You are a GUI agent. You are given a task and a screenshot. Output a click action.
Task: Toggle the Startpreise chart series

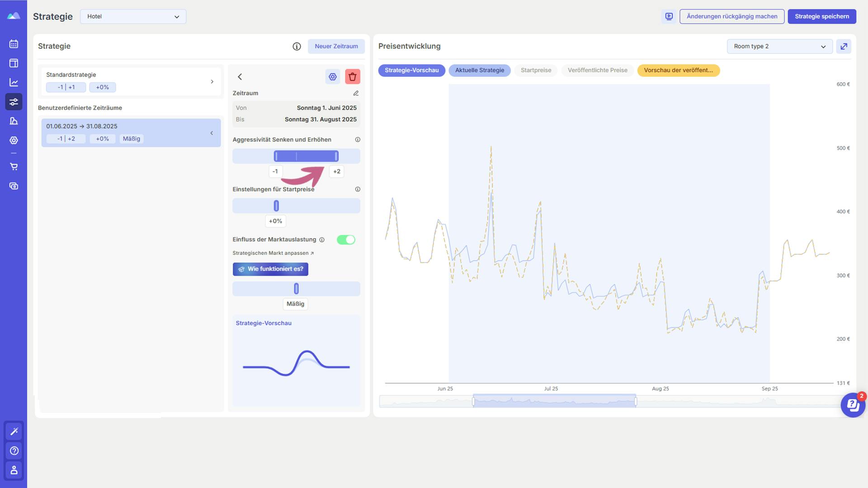[536, 70]
